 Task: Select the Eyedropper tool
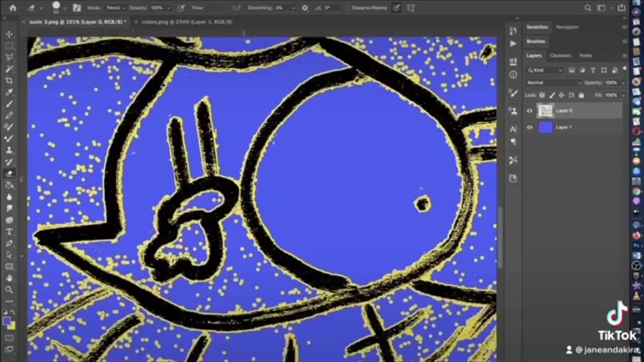(x=9, y=93)
